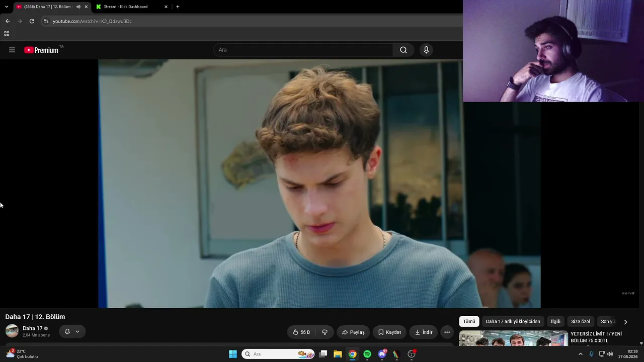The image size is (644, 362).
Task: Open the YETERSİZ LİMİT ! / YENİ BÖLÜM title
Action: (x=596, y=337)
